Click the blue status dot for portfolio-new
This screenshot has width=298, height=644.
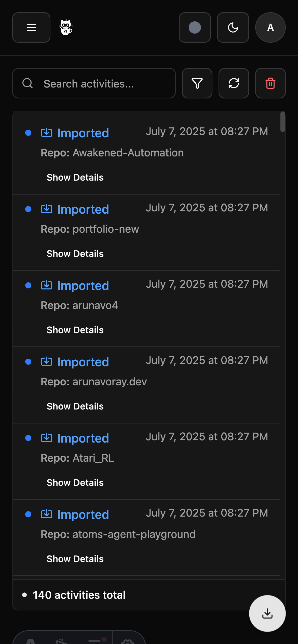click(28, 209)
